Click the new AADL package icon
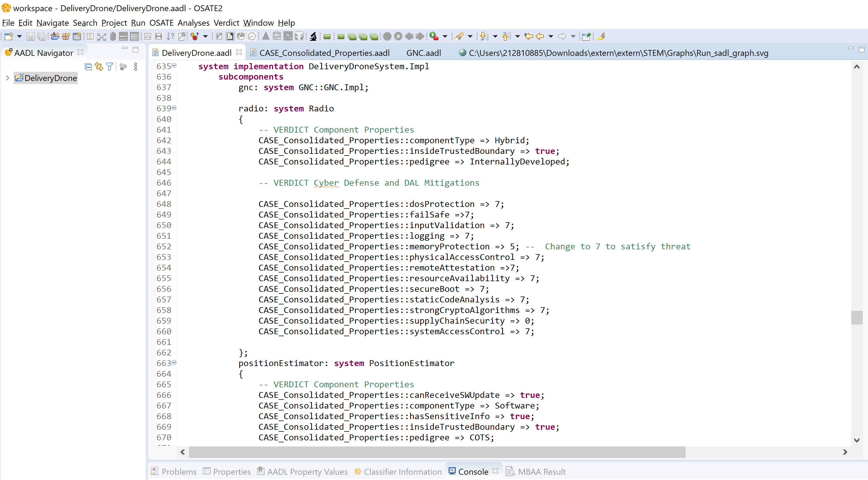 [66, 36]
